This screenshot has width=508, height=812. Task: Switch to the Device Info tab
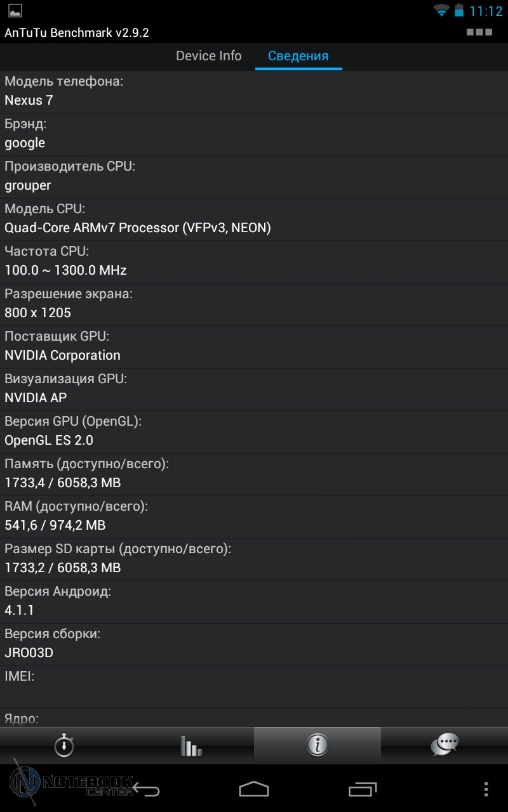[208, 56]
